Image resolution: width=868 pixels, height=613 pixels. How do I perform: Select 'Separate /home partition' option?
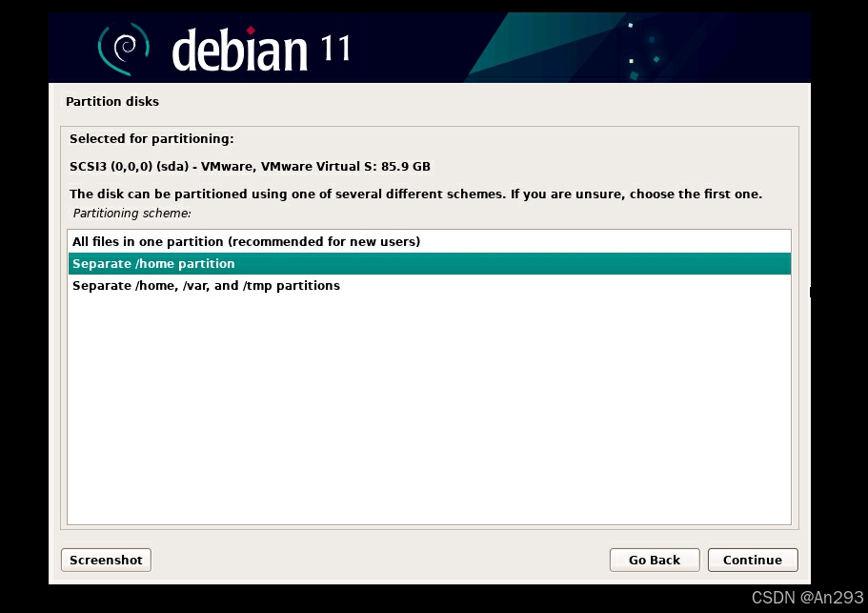(429, 263)
